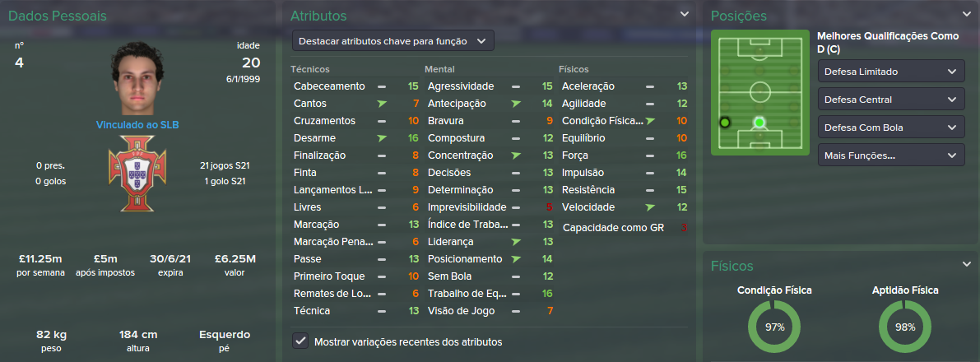
Task: Open the Vinculado ao SLB link
Action: pos(137,125)
